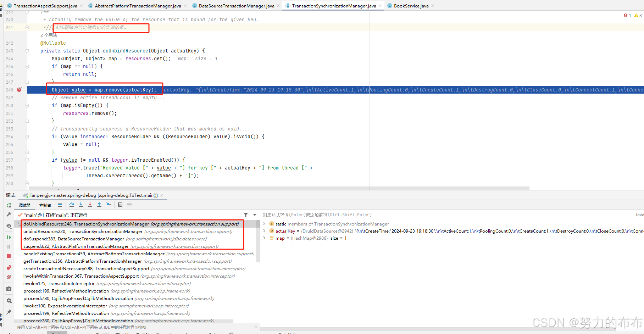Open BookService.java editor tab

411,6
